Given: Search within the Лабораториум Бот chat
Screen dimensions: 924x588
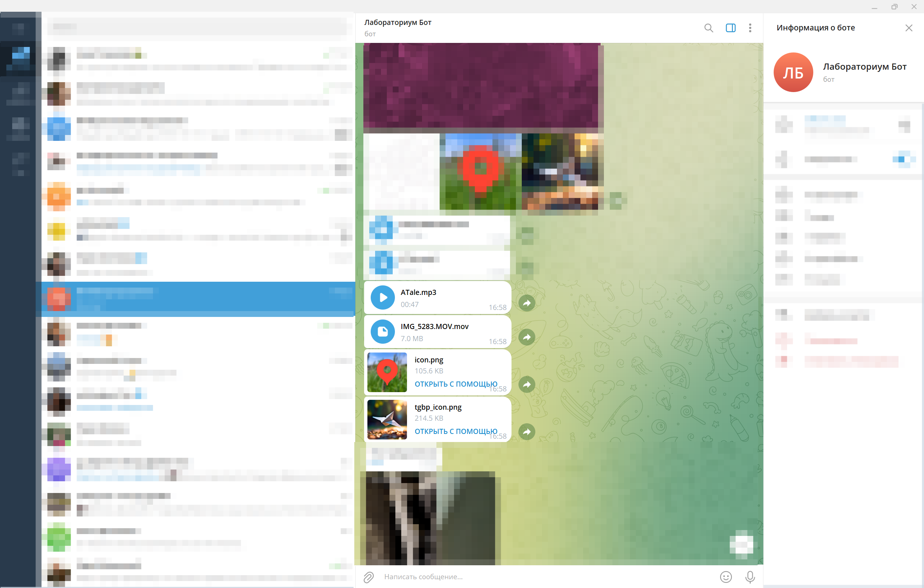Looking at the screenshot, I should tap(708, 28).
